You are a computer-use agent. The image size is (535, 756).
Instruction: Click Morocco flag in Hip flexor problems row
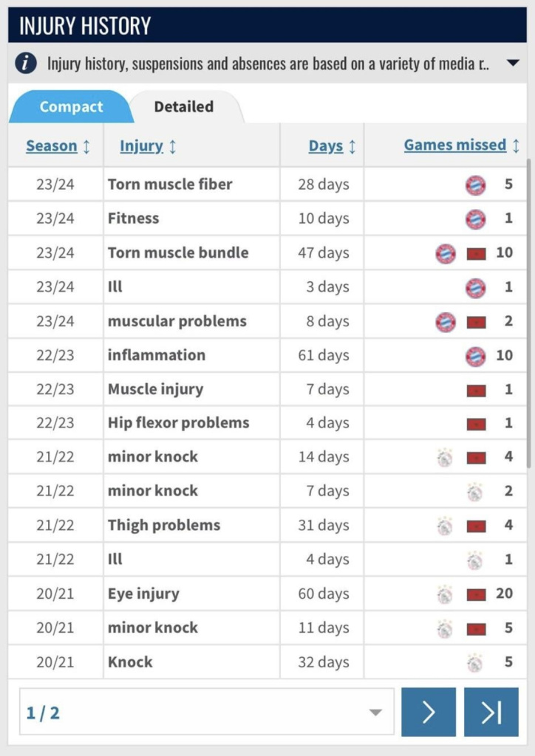pyautogui.click(x=476, y=425)
